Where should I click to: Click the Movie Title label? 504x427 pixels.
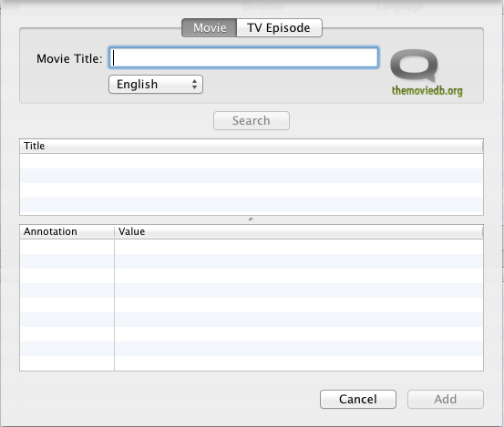[x=69, y=59]
